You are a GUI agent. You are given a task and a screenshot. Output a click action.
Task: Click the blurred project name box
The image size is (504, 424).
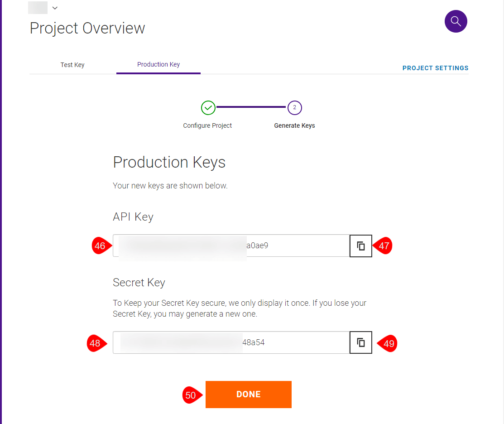click(x=38, y=8)
